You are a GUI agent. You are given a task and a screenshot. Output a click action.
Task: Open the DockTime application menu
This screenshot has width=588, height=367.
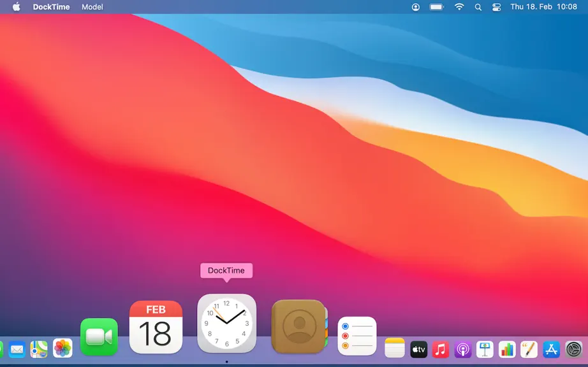(52, 7)
